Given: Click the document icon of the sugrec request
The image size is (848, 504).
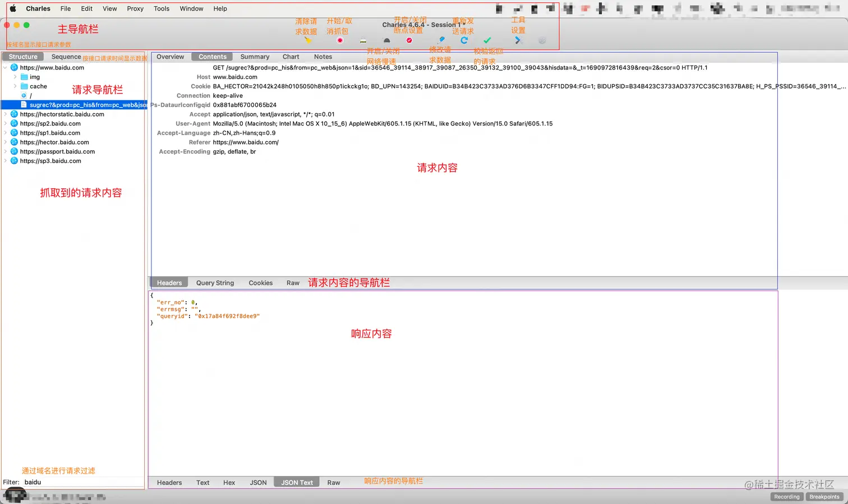Looking at the screenshot, I should click(x=24, y=105).
